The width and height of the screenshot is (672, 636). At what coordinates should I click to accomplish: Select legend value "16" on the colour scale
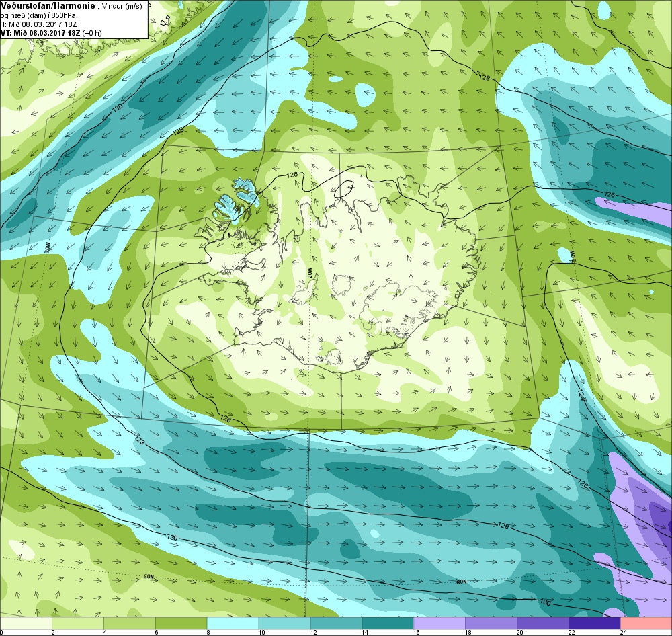pos(417,632)
